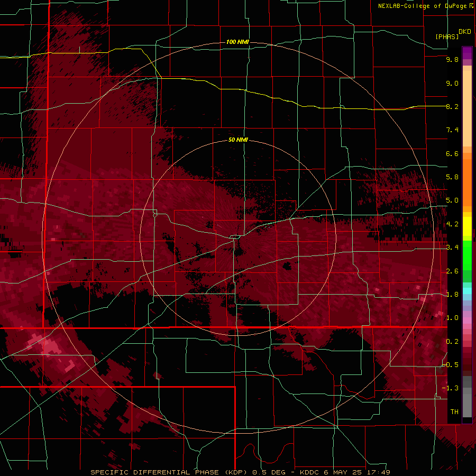476x476 pixels.
Task: Click the purple segment atop the color bar
Action: [x=467, y=53]
